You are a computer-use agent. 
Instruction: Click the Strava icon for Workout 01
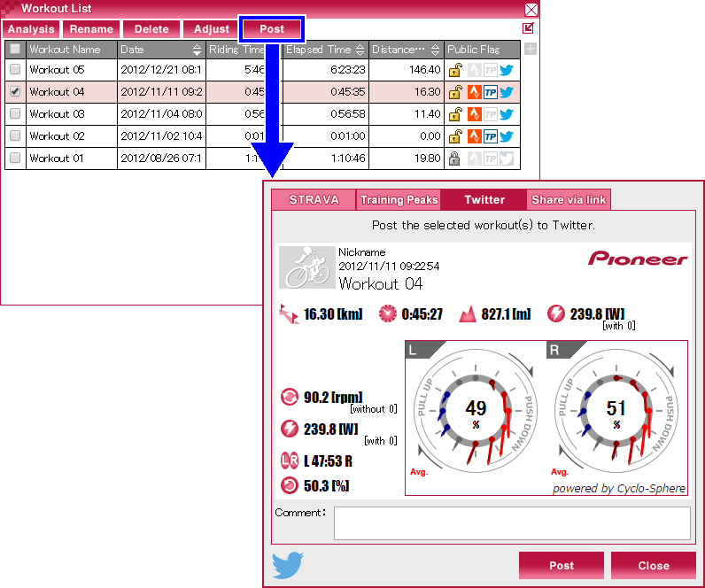[475, 159]
